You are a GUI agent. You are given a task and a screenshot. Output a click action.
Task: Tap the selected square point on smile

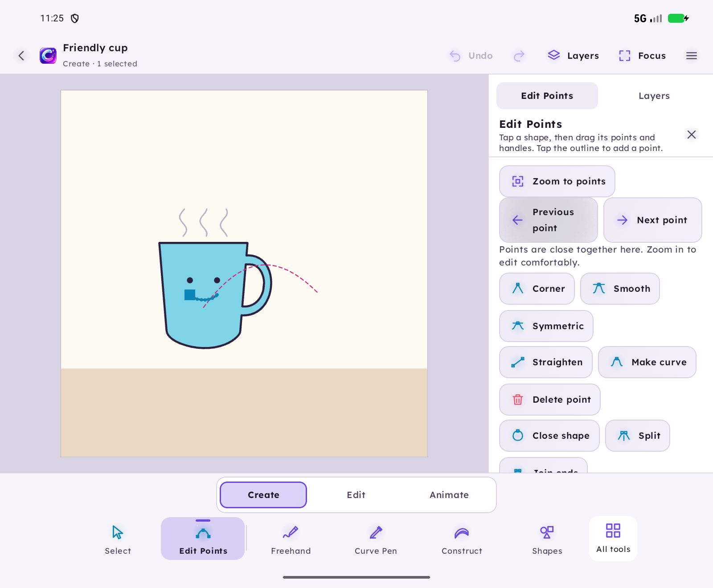pyautogui.click(x=190, y=295)
